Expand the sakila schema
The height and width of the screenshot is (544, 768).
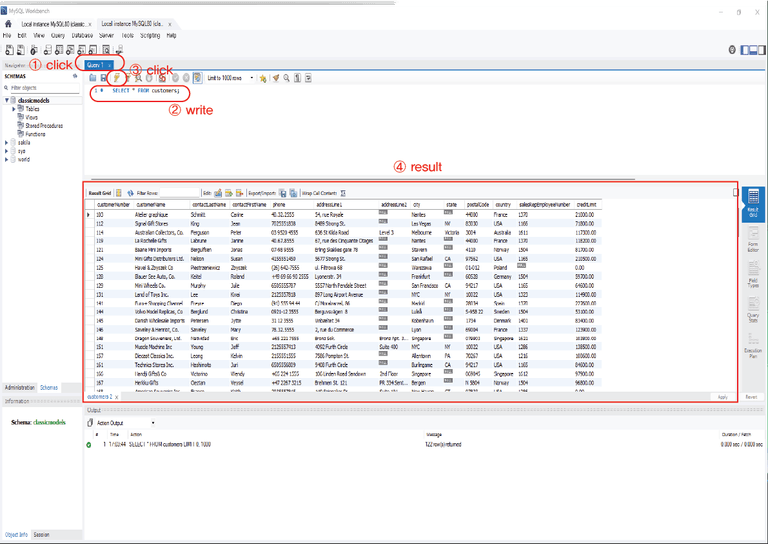coord(6,142)
